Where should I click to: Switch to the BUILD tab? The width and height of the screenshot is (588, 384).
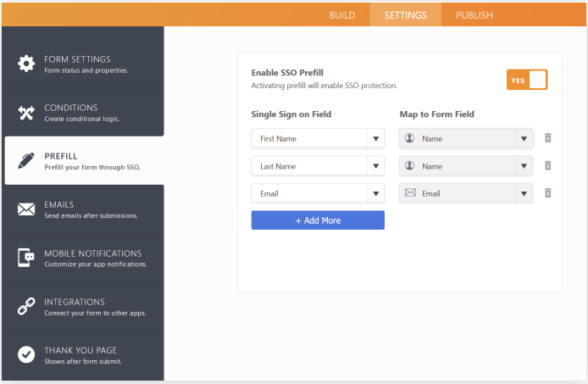pos(342,15)
